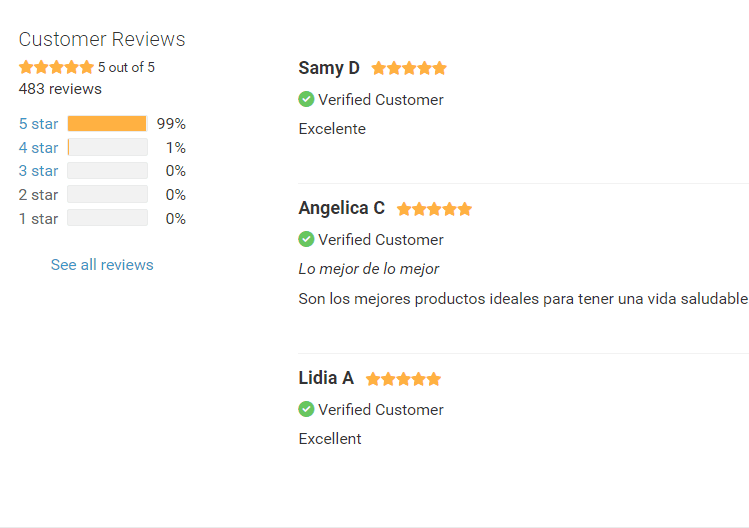This screenshot has width=749, height=528.
Task: Filter reviews by 5 star link
Action: tap(38, 124)
